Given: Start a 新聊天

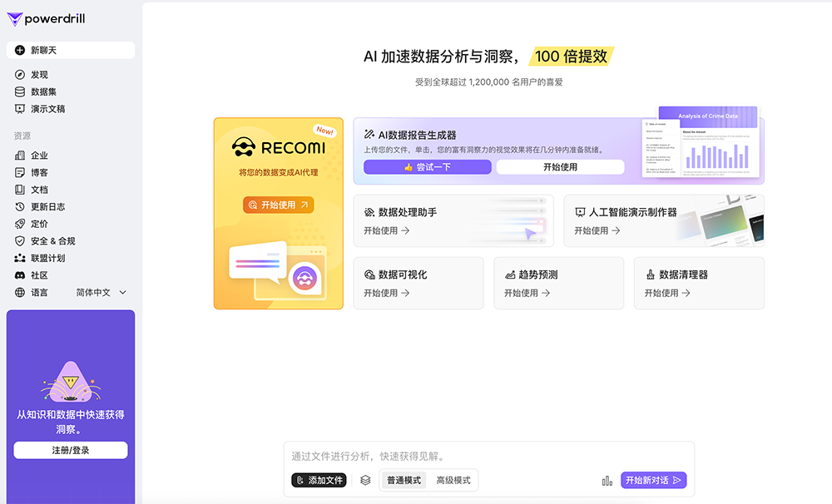Looking at the screenshot, I should [71, 51].
